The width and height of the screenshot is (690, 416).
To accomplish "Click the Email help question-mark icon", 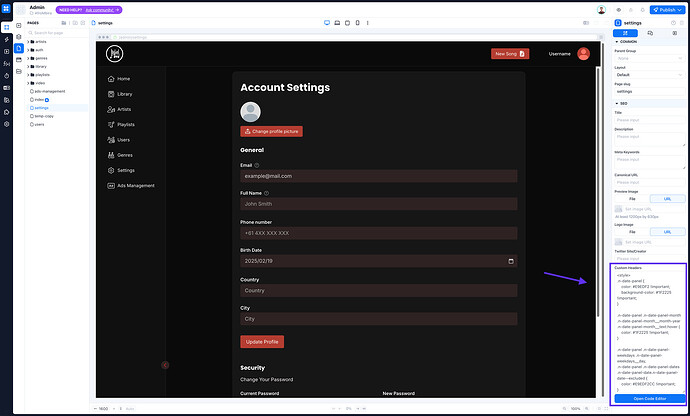I will 257,166.
